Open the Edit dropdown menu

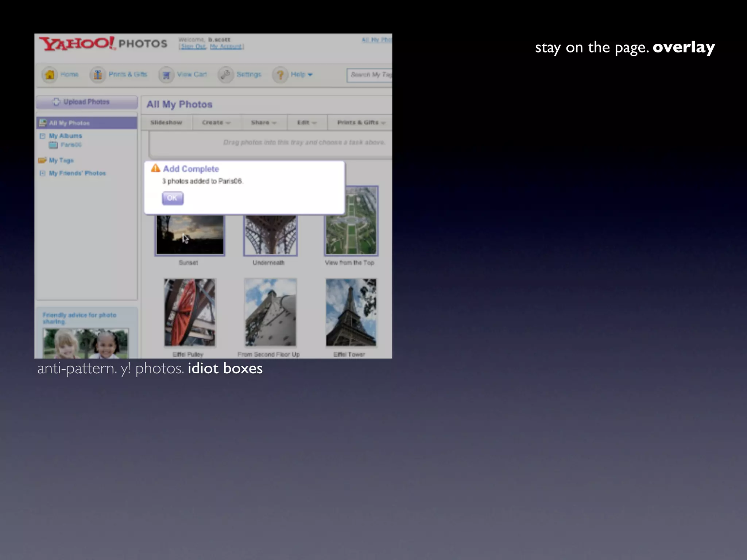[307, 122]
